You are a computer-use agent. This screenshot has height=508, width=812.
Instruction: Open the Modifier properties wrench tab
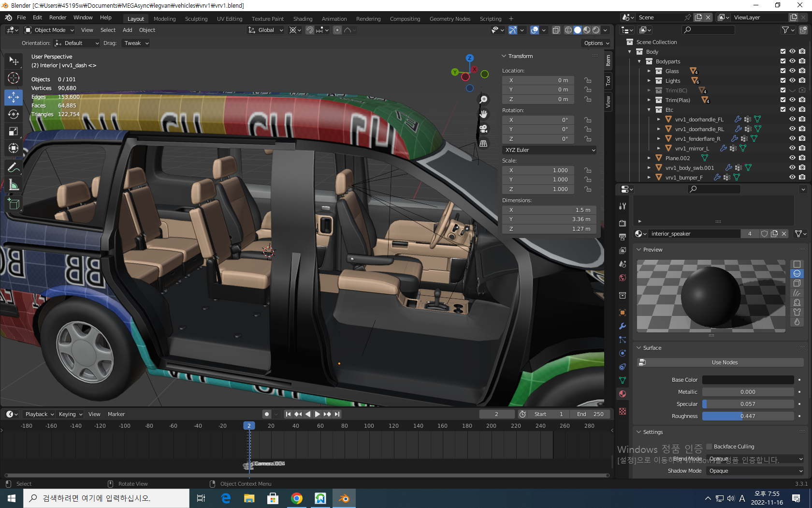[623, 326]
